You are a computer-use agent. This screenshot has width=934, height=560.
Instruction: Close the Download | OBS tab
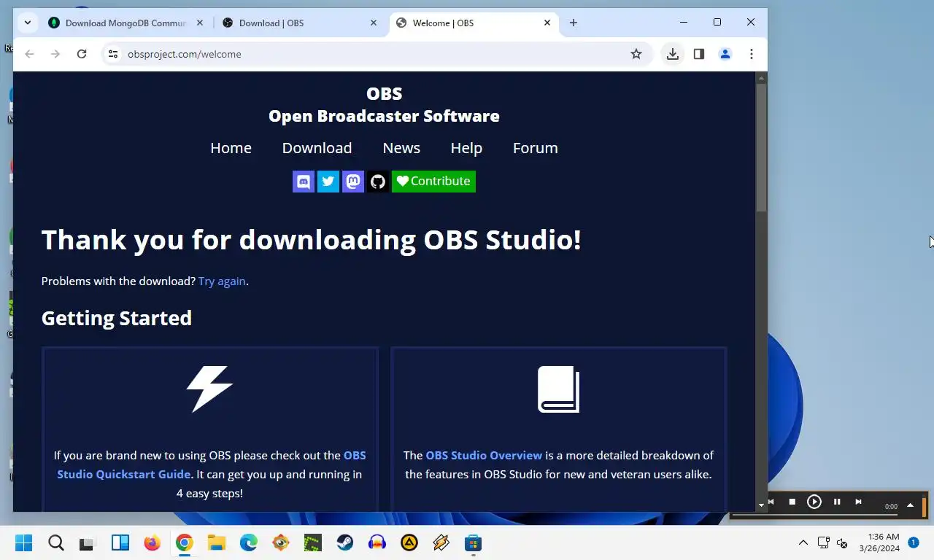click(x=374, y=23)
